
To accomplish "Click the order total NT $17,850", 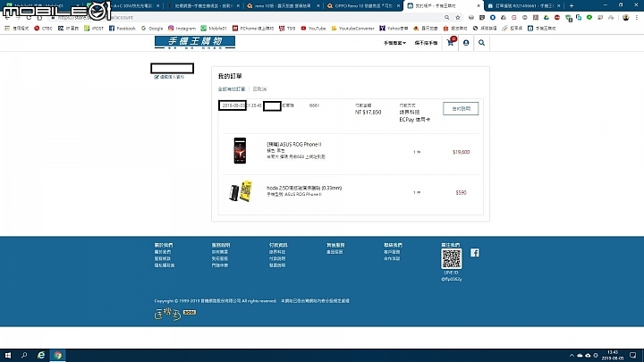I will pos(368,112).
